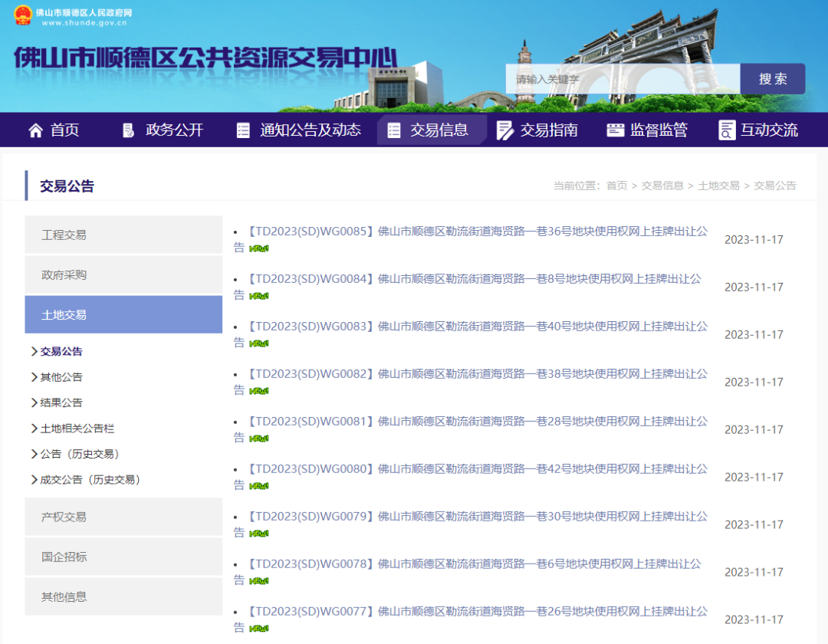Click the www.shunde.gov.cn URL text
828x644 pixels.
coord(84,23)
